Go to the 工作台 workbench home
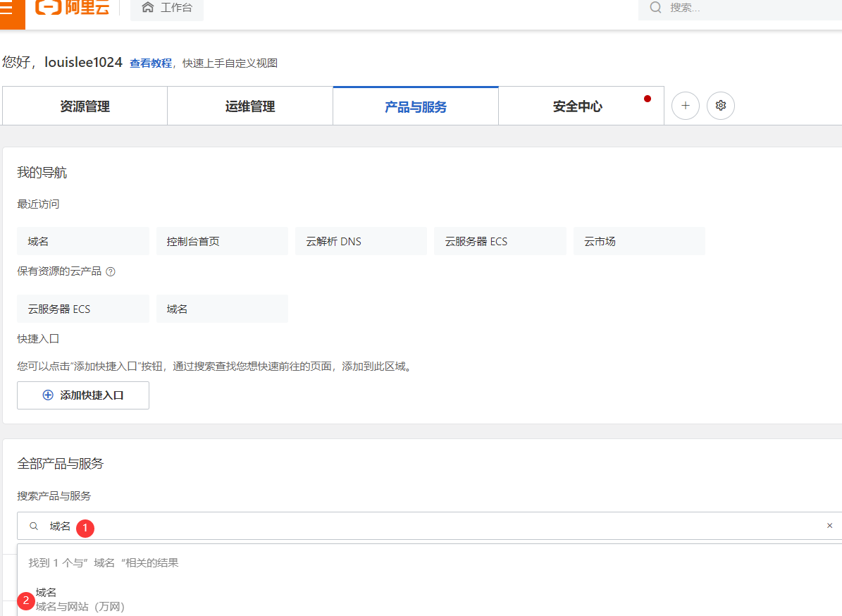Image resolution: width=842 pixels, height=616 pixels. coord(167,8)
